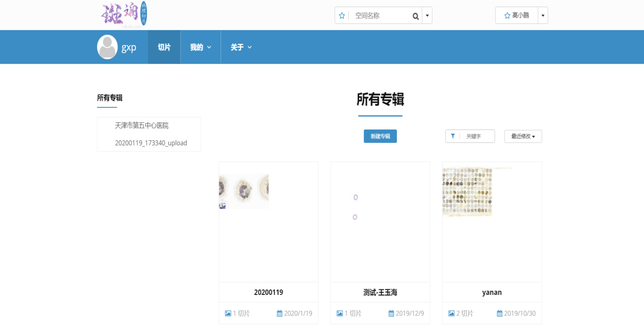Open the 我的 menu
The image size is (644, 335).
[200, 47]
